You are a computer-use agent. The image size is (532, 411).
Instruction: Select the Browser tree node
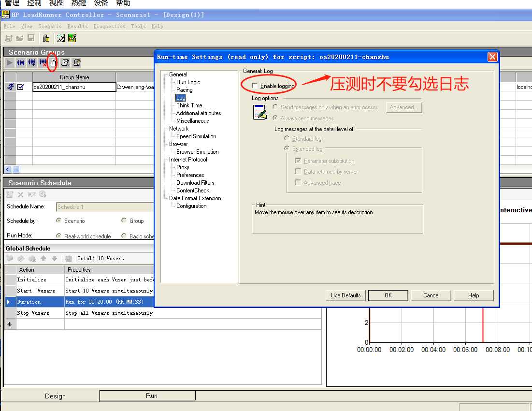click(178, 144)
